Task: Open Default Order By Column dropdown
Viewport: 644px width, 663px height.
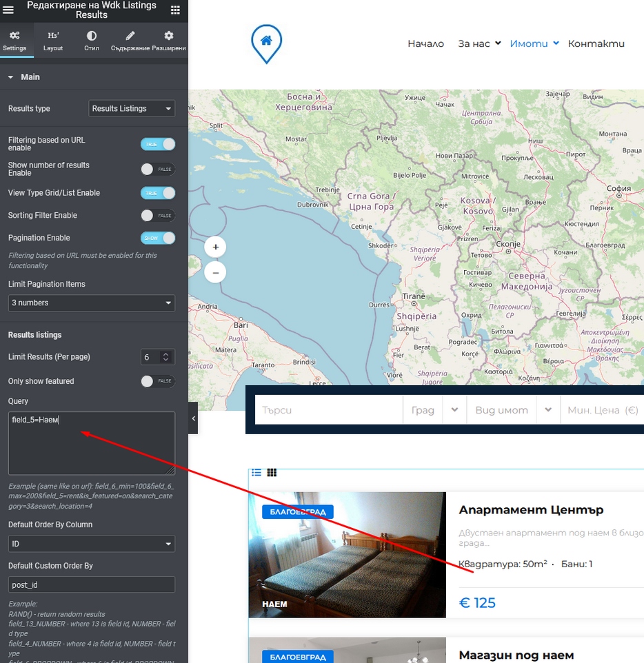Action: pos(92,544)
